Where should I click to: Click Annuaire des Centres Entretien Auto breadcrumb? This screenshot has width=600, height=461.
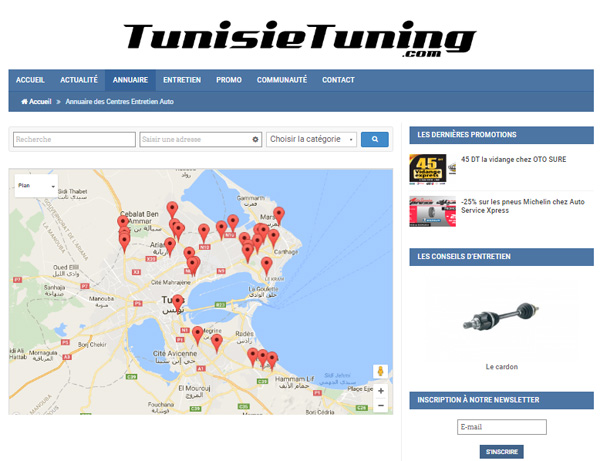coord(119,101)
